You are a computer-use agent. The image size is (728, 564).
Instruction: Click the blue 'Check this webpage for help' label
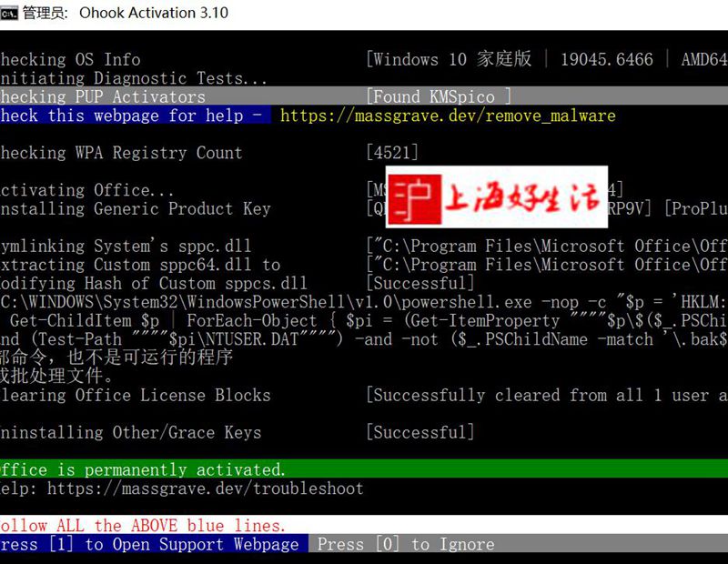click(135, 116)
